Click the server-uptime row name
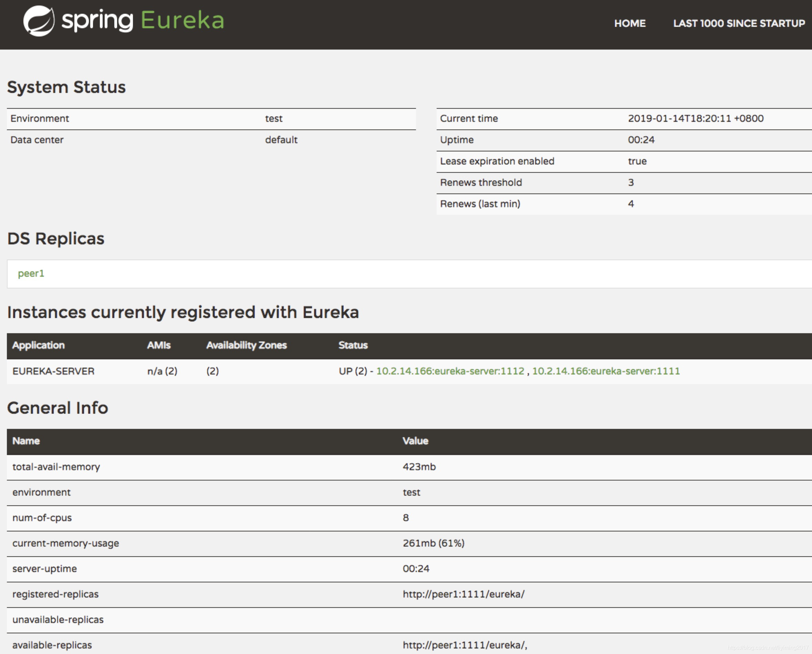812x654 pixels. [x=44, y=569]
